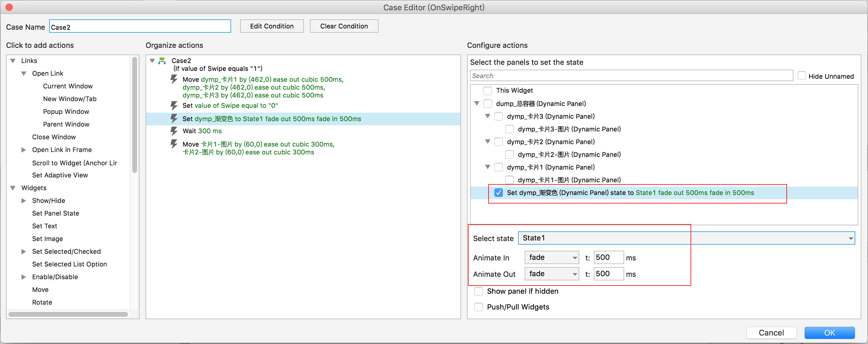Click the red close window button
The image size is (868, 344).
9,7
